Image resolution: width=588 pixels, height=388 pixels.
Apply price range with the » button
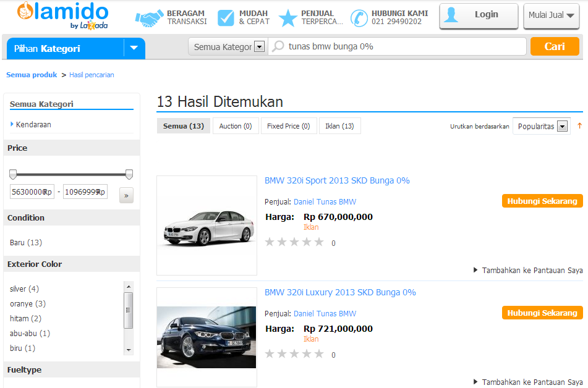pos(126,195)
